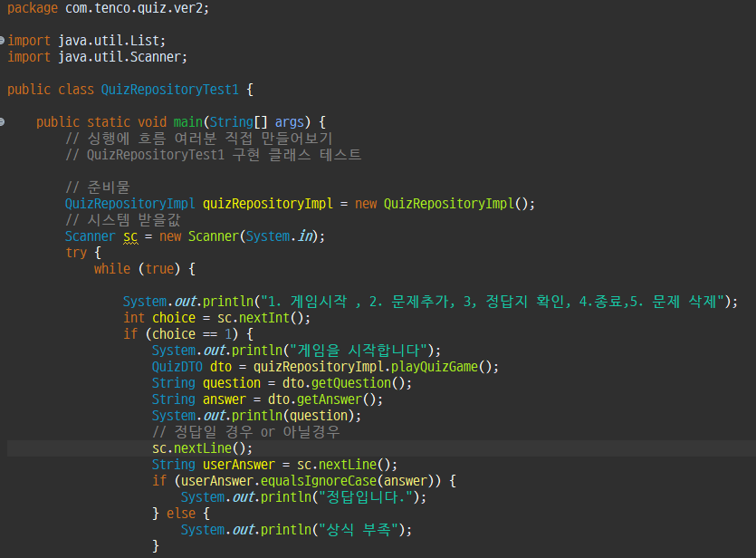This screenshot has width=756, height=558.
Task: Click the sc.nextInt() call
Action: coord(261,318)
